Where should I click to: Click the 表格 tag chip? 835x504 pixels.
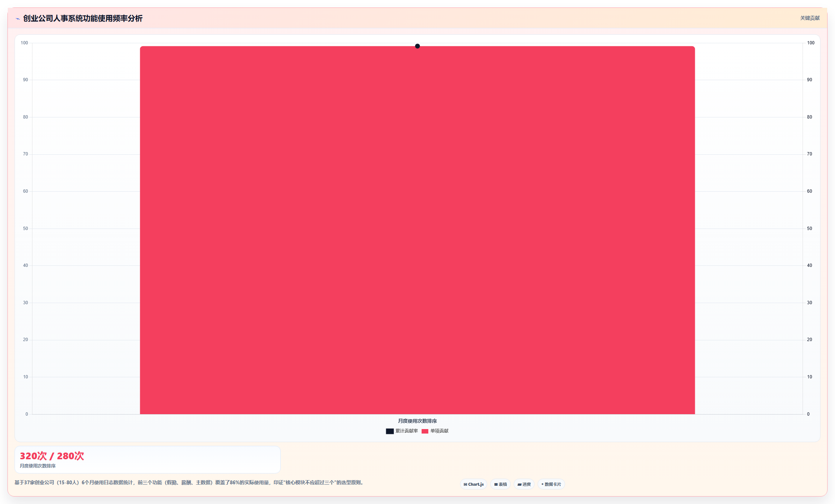tap(500, 484)
